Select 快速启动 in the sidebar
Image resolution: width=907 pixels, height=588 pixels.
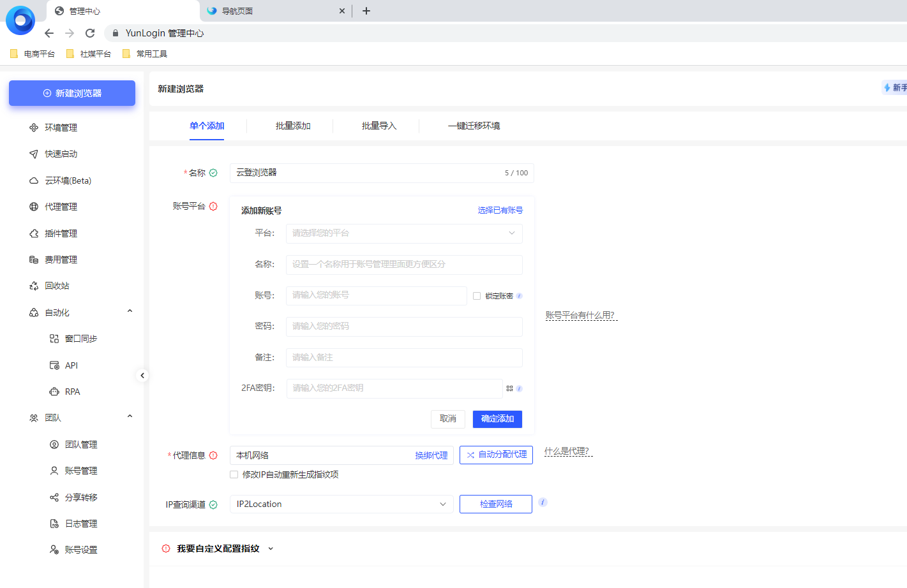(x=59, y=154)
